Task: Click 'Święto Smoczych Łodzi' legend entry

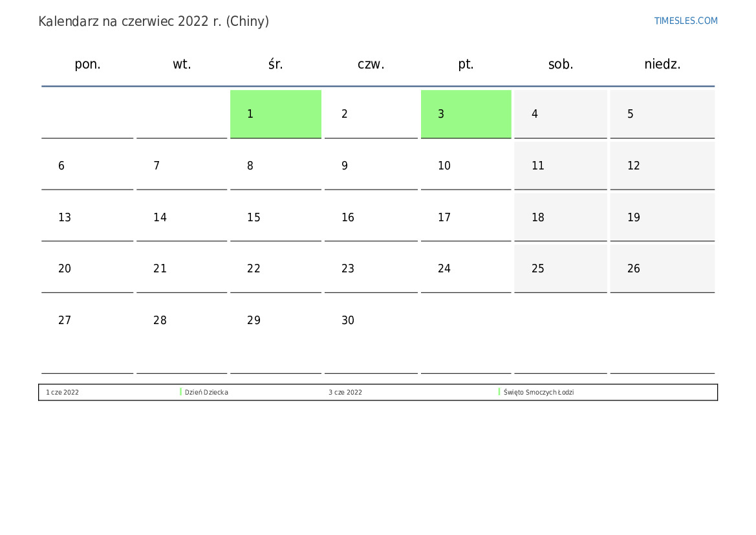Action: (539, 392)
